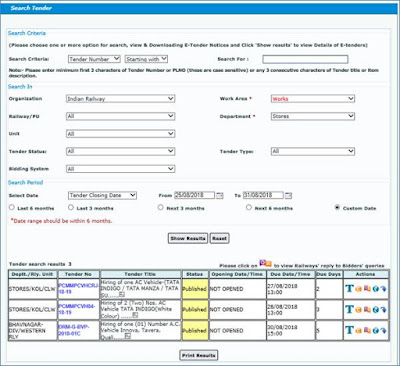Click the blue T icon for tender DRM-G-BVP-2018-01C
Screen dimensions: 400x366
[x=349, y=330]
